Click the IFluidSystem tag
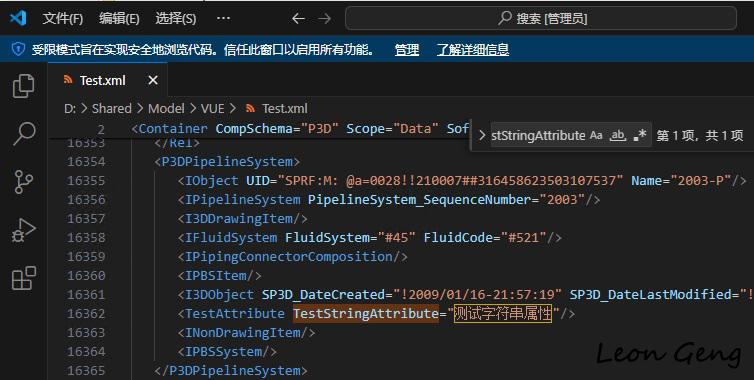The height and width of the screenshot is (380, 754). (x=231, y=238)
